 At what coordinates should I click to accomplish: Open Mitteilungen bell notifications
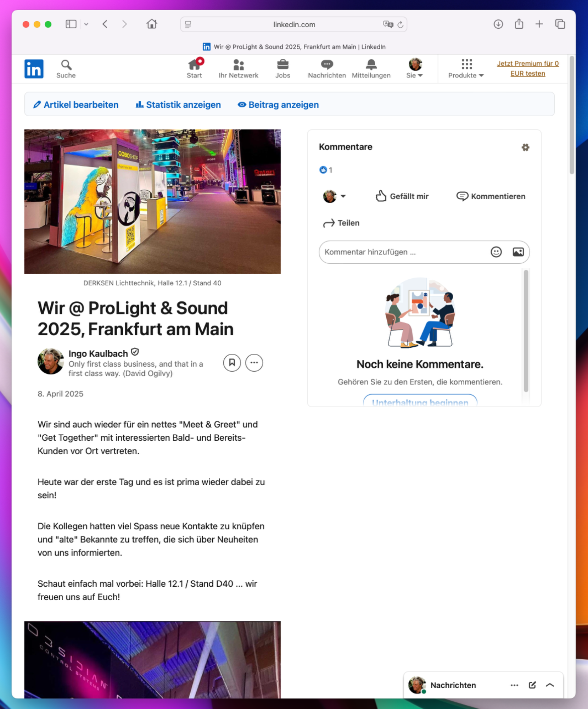371,69
